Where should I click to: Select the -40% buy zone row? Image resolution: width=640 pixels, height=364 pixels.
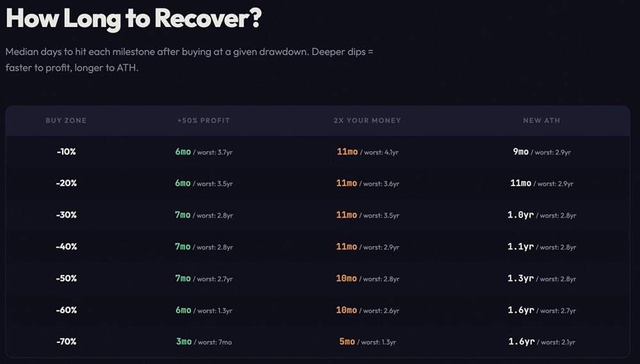point(66,246)
